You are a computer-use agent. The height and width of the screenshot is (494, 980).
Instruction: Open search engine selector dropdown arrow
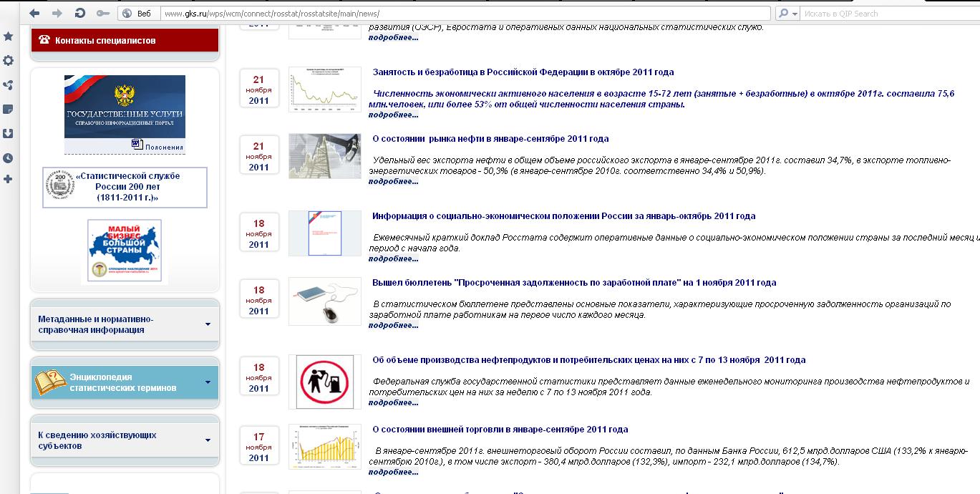pyautogui.click(x=795, y=14)
